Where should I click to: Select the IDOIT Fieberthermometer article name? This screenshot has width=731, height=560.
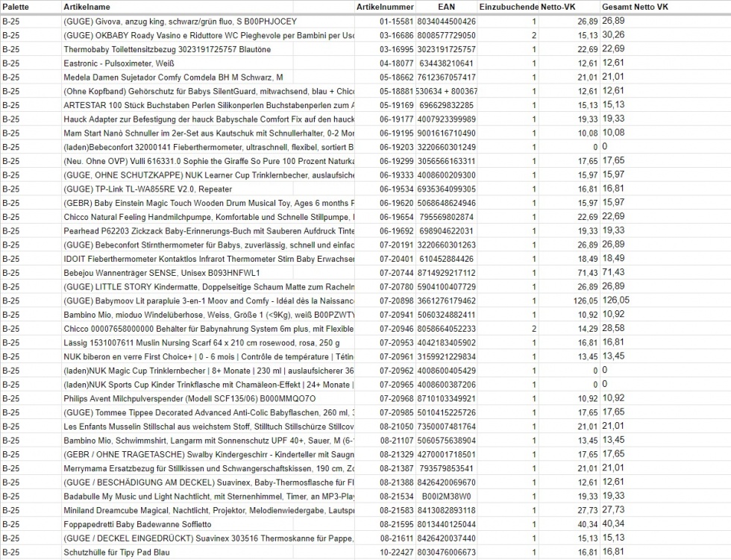point(208,259)
